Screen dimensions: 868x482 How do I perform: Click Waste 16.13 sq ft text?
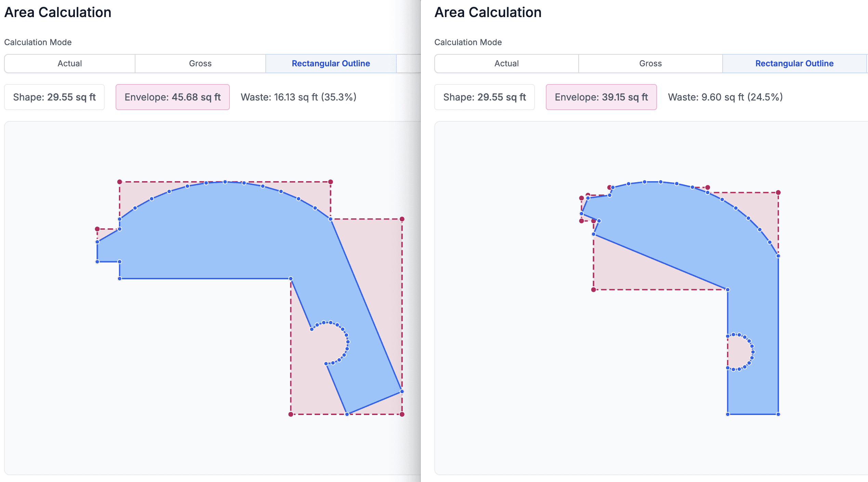pos(298,97)
